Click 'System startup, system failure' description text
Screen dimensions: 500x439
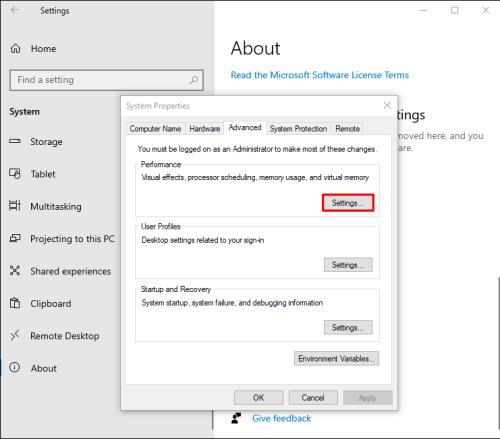click(x=232, y=303)
